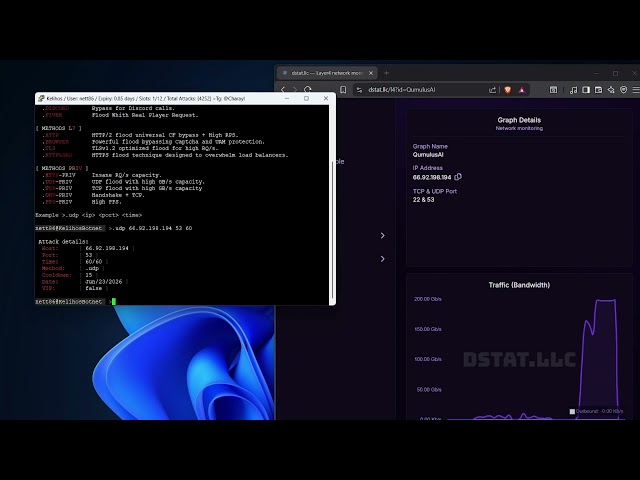The width and height of the screenshot is (640, 480).
Task: Click the 'Example' usage line in terminal
Action: [89, 215]
